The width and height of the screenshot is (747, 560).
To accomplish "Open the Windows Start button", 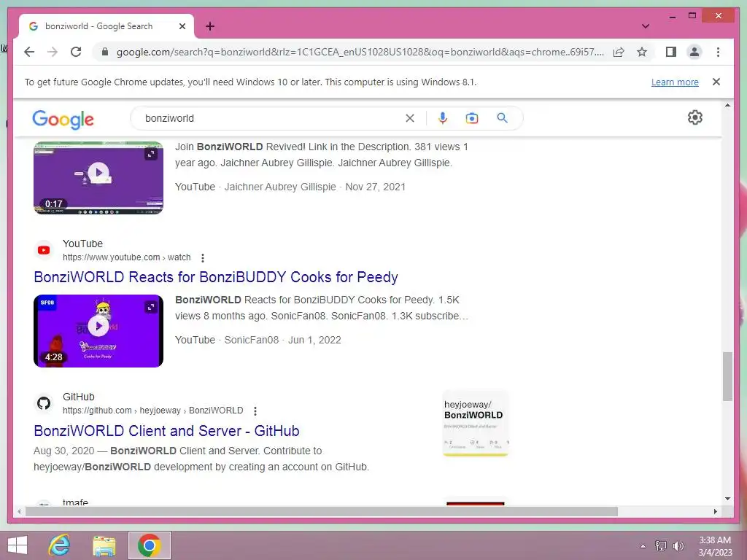I will click(x=18, y=545).
